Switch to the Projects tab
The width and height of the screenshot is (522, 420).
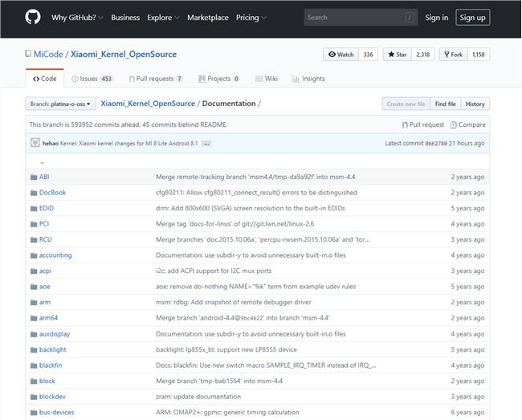click(218, 79)
